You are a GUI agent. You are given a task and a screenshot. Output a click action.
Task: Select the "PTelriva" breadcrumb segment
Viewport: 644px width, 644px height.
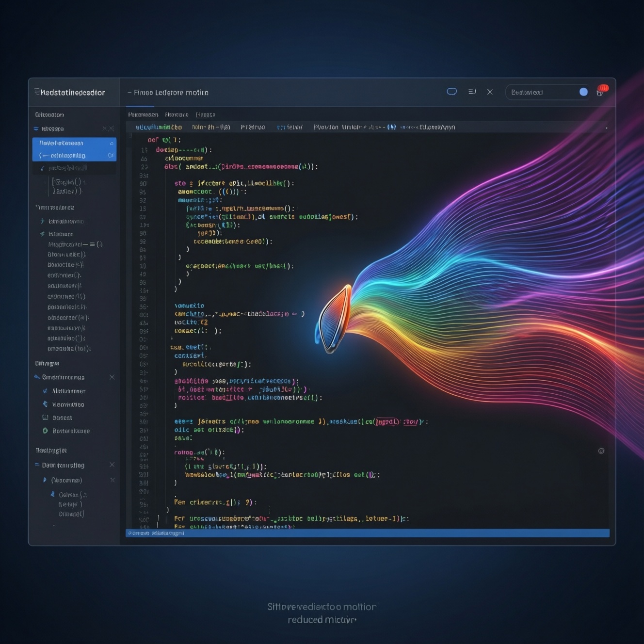coord(253,127)
